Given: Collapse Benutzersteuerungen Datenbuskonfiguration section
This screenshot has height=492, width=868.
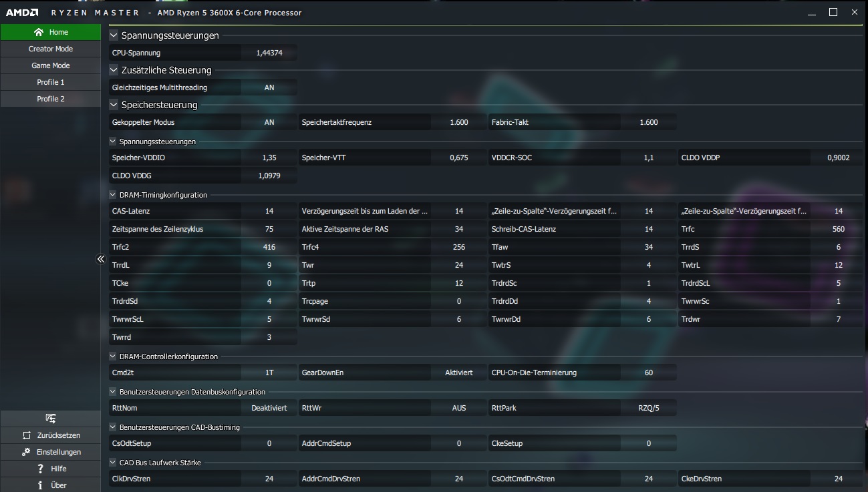Looking at the screenshot, I should (113, 392).
